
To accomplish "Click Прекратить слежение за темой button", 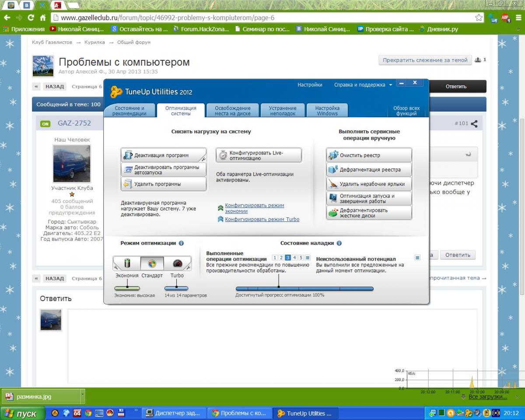I will pos(425,60).
